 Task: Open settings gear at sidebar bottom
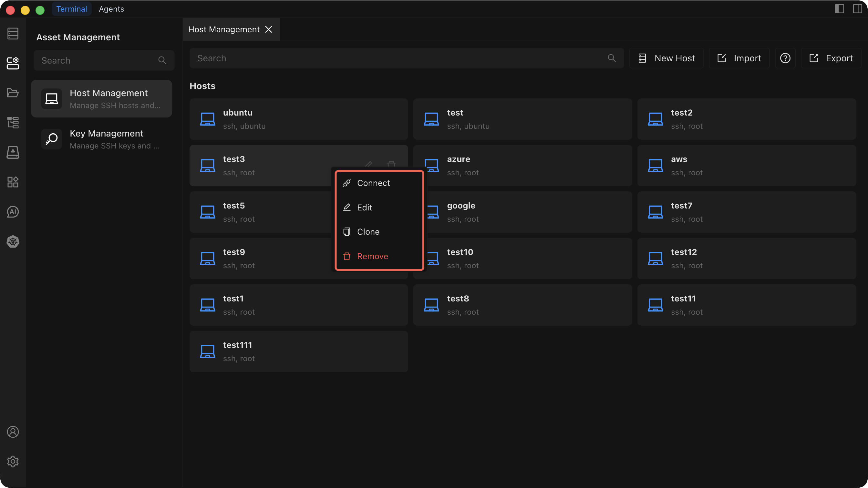13,462
